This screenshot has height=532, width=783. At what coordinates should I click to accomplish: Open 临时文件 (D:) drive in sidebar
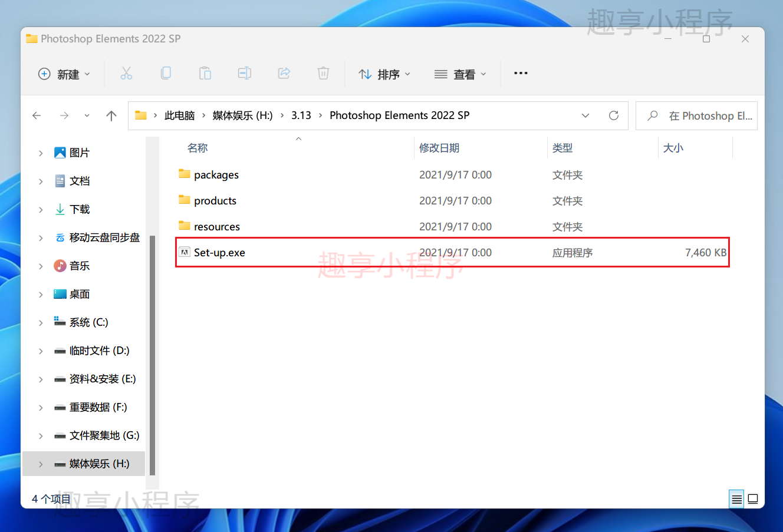click(x=99, y=351)
